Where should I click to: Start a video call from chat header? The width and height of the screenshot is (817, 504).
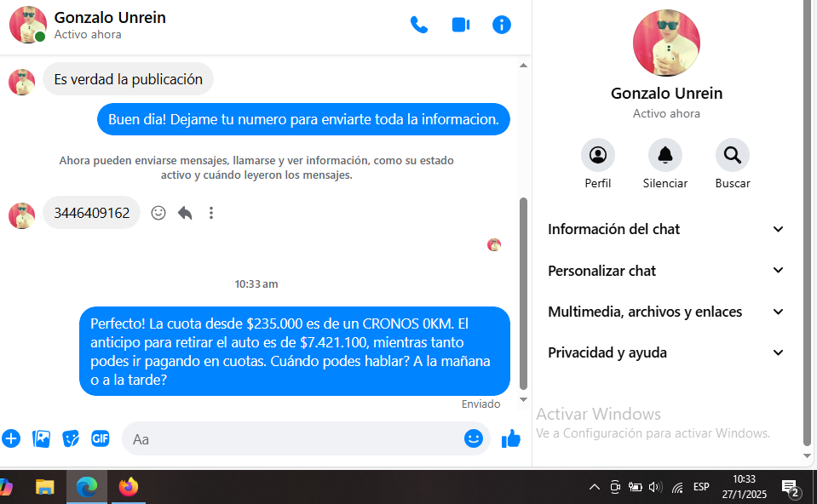(461, 25)
